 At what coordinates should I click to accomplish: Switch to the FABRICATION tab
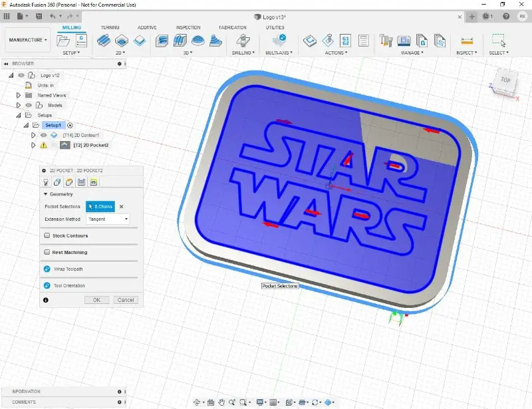232,27
